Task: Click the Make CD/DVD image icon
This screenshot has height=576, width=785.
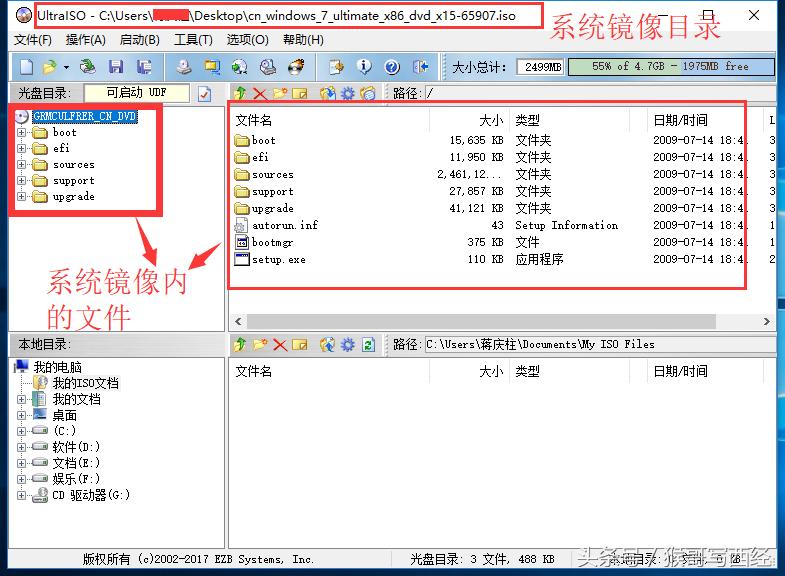Action: 184,67
